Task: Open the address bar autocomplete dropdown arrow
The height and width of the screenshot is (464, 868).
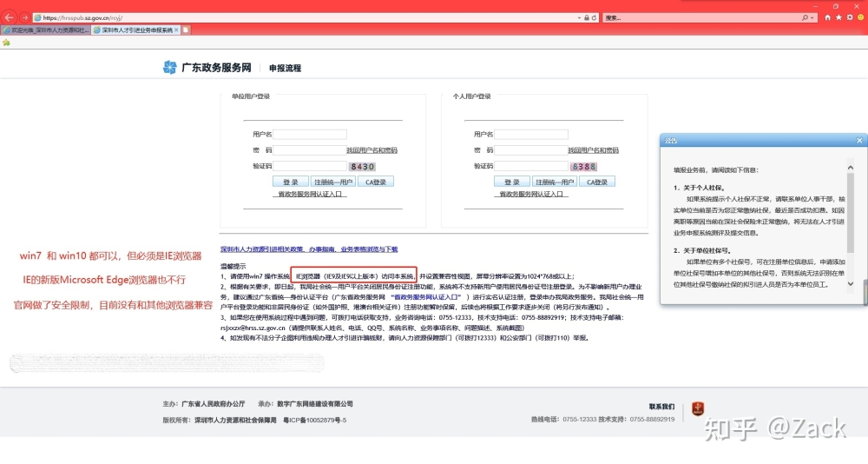Action: coord(579,17)
